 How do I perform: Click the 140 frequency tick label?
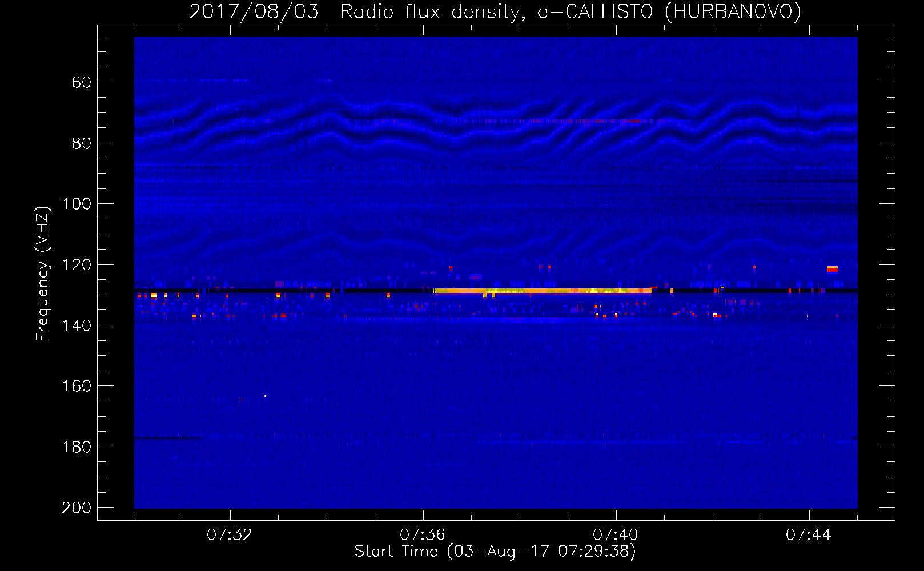(x=77, y=325)
